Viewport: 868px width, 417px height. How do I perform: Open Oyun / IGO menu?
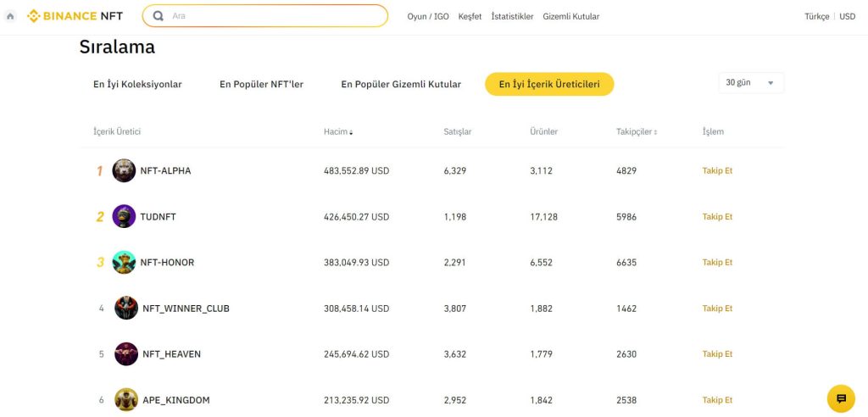(x=428, y=17)
